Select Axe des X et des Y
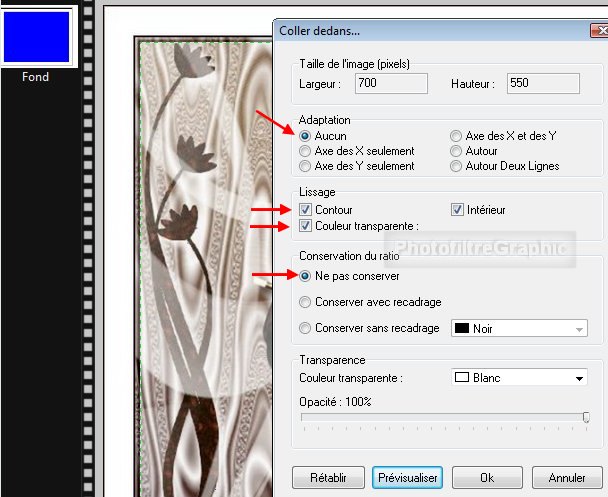The height and width of the screenshot is (497, 608). tap(456, 136)
